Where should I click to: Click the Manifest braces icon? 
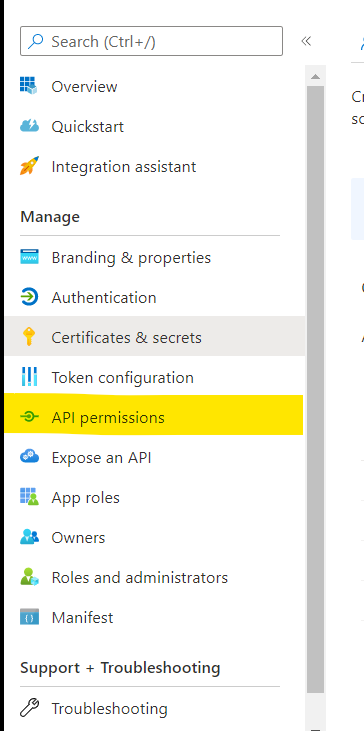(29, 617)
